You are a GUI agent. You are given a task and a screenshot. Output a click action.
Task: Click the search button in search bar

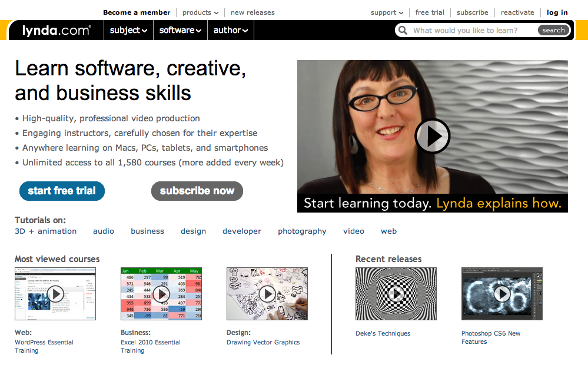(x=553, y=30)
